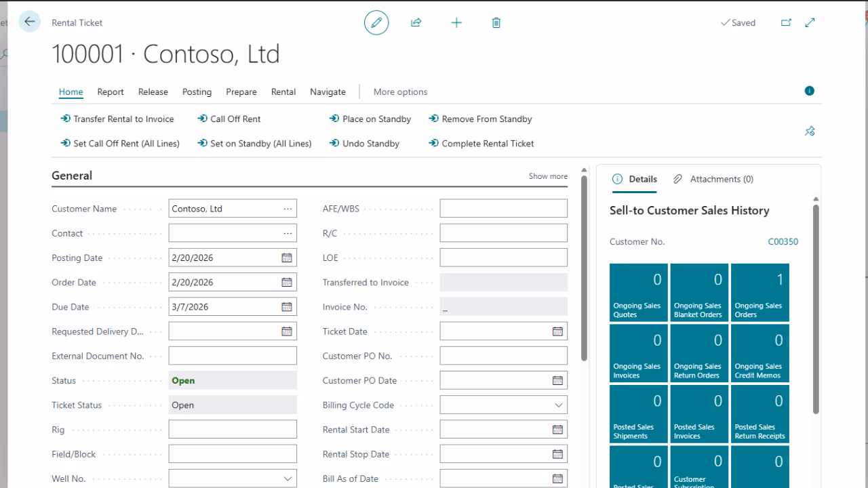The height and width of the screenshot is (488, 868).
Task: Delete the rental ticket with the trash icon
Action: [496, 22]
